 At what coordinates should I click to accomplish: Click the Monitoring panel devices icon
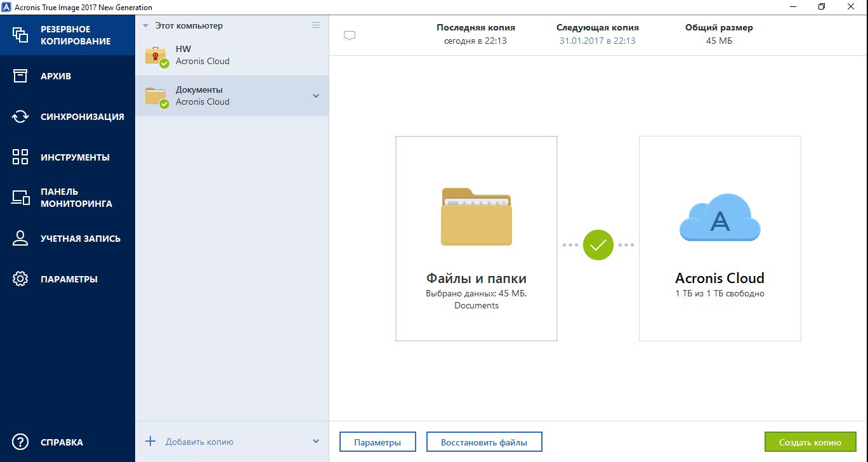click(20, 197)
